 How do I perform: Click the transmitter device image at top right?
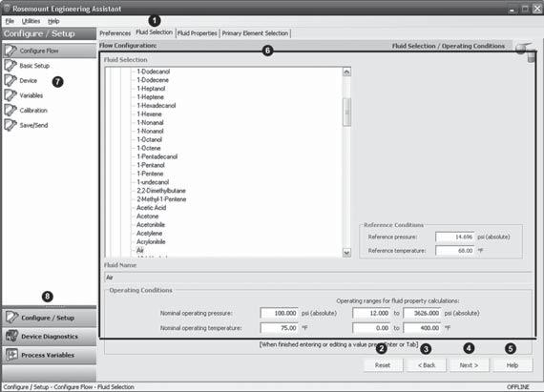coord(526,52)
